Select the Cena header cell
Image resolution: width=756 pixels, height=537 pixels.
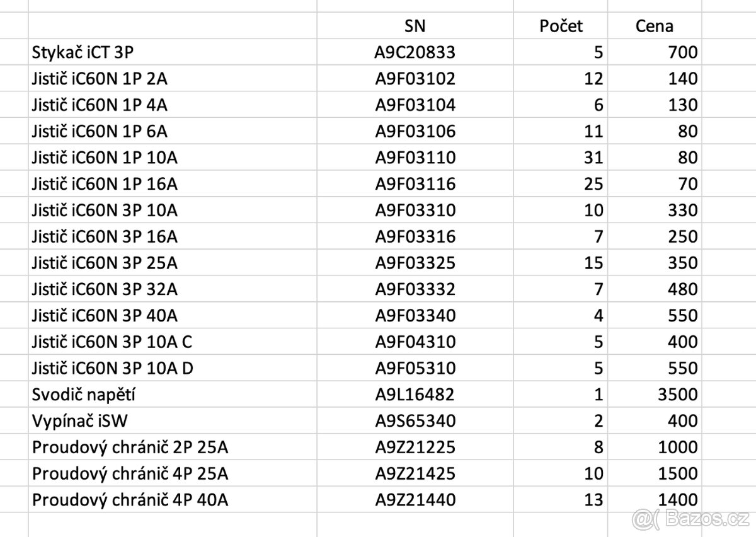pyautogui.click(x=654, y=26)
